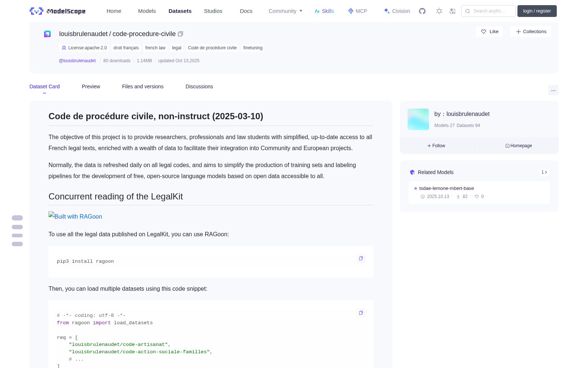Click the louisbrulenaudet gradient avatar thumbnail
This screenshot has height=368, width=588.
click(418, 119)
